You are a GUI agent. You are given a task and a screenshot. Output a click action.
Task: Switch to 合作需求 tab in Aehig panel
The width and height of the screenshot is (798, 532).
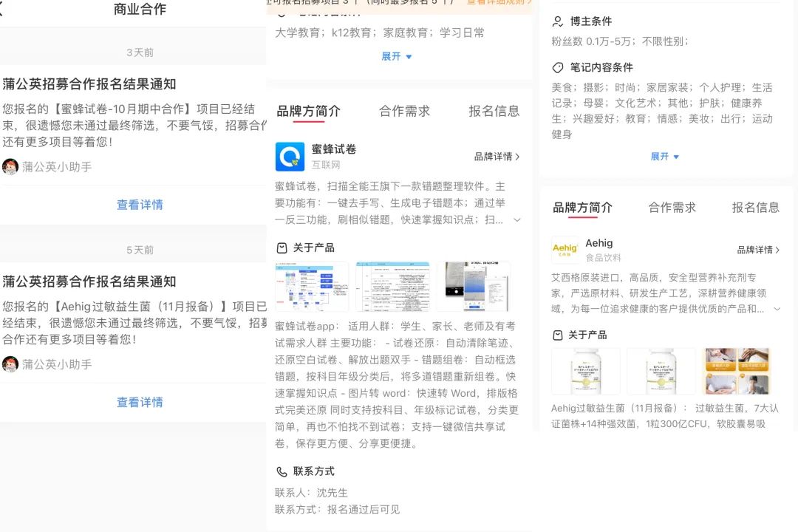(672, 208)
